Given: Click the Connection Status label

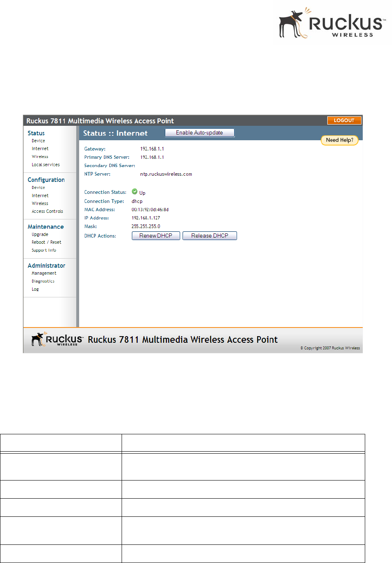Looking at the screenshot, I should click(105, 192).
